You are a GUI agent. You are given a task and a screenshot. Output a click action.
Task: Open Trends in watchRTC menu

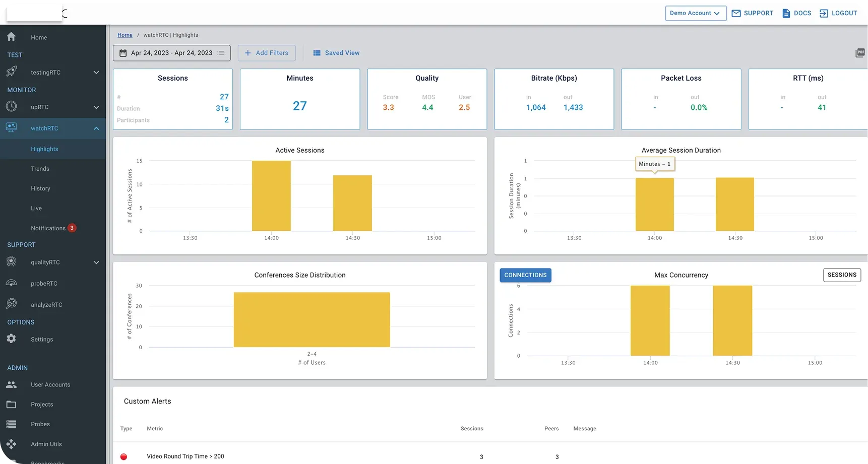(x=40, y=169)
